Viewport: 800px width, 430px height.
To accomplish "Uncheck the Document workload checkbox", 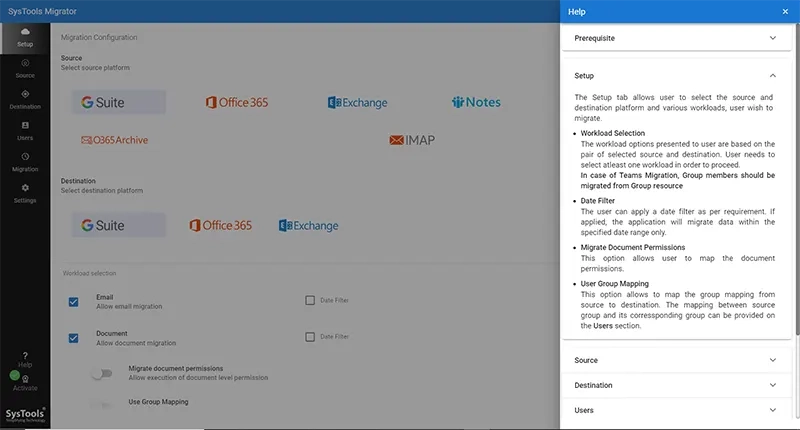I will coord(74,338).
